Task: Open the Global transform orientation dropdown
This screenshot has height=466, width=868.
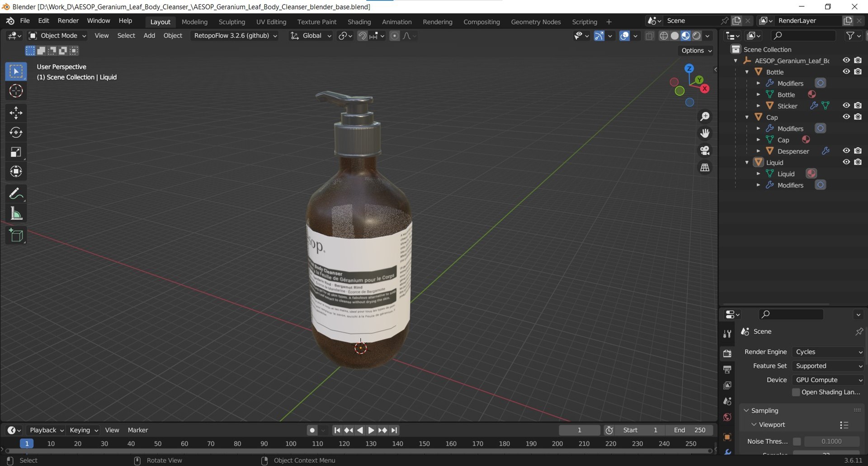Action: point(311,36)
